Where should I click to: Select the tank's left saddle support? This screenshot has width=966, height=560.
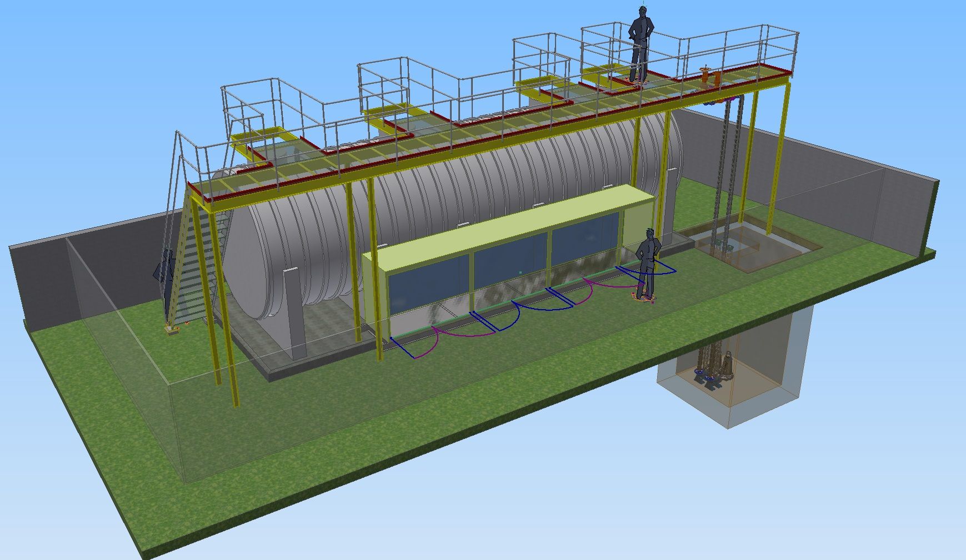(x=294, y=311)
